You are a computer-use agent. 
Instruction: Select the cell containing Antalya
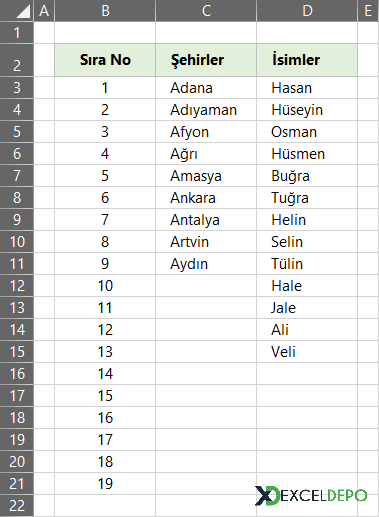click(206, 220)
